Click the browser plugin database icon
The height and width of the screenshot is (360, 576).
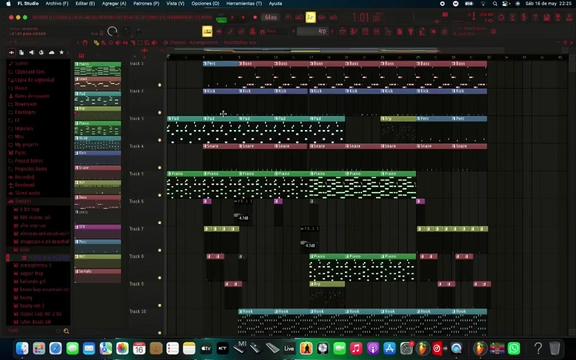click(41, 53)
